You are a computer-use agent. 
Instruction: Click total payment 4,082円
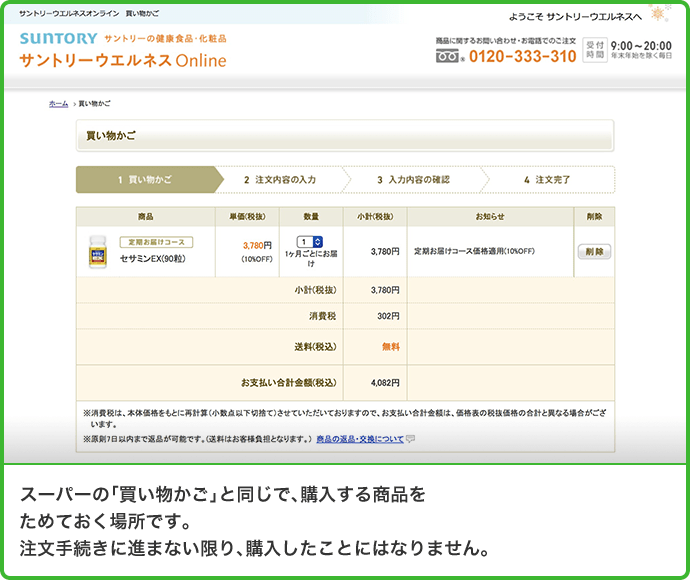[x=385, y=383]
